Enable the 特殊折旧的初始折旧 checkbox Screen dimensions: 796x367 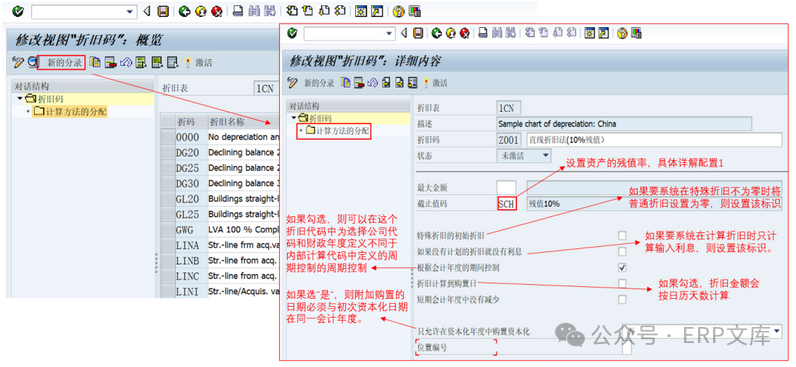pos(622,236)
